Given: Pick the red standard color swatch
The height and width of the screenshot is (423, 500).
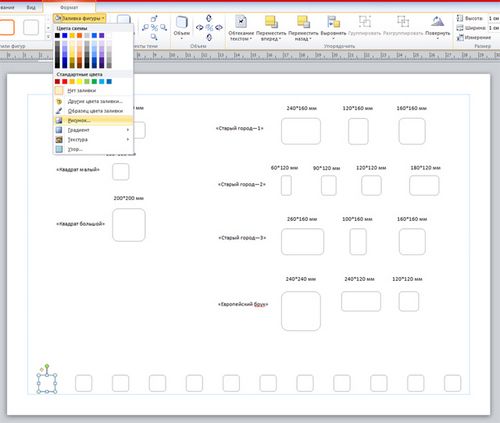Looking at the screenshot, I should tap(65, 82).
